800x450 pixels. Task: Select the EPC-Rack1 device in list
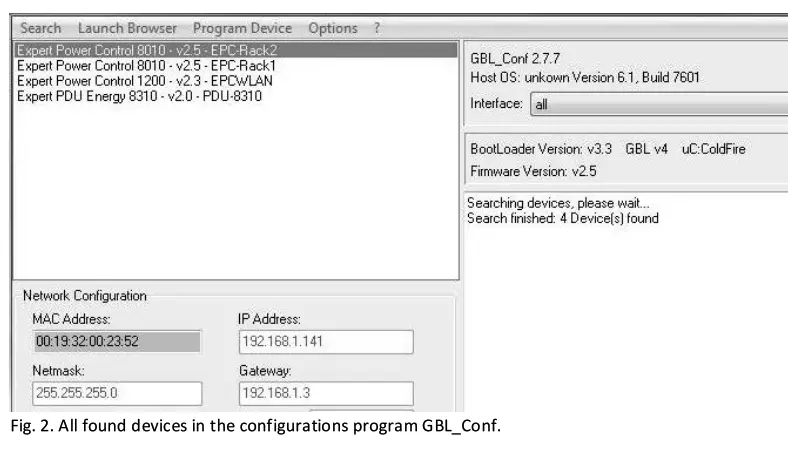tap(146, 64)
